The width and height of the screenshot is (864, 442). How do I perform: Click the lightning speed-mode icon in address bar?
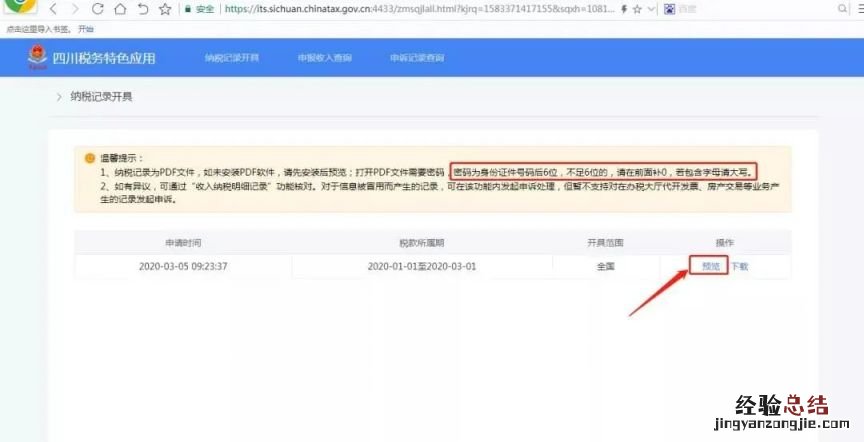tap(623, 9)
